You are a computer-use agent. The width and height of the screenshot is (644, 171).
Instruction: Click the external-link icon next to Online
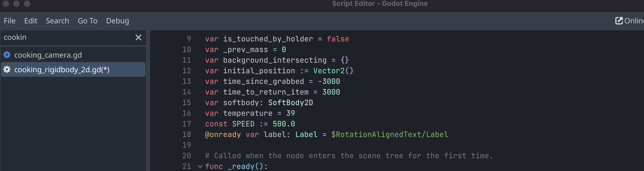[x=619, y=20]
